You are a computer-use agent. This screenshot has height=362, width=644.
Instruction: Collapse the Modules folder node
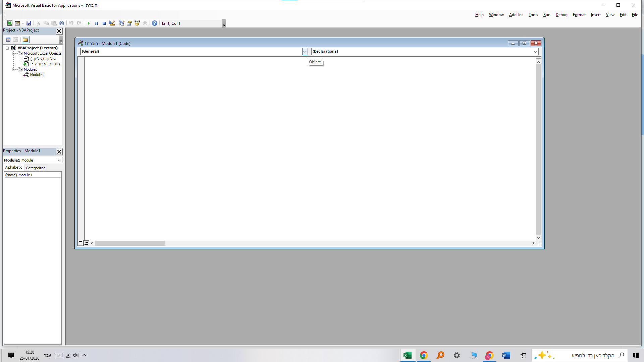point(14,69)
